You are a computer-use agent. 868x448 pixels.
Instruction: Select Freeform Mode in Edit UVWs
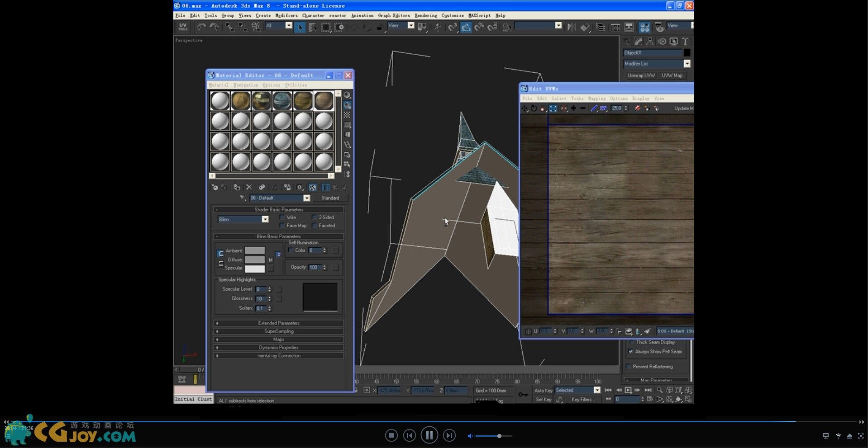(x=553, y=108)
